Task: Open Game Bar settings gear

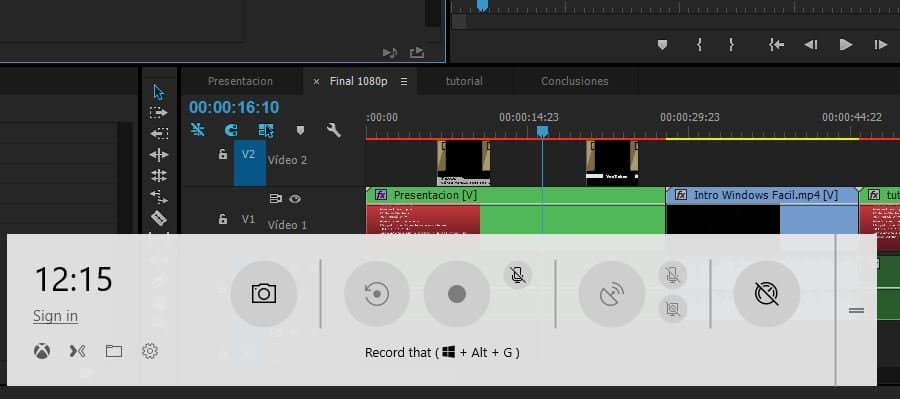Action: tap(150, 351)
